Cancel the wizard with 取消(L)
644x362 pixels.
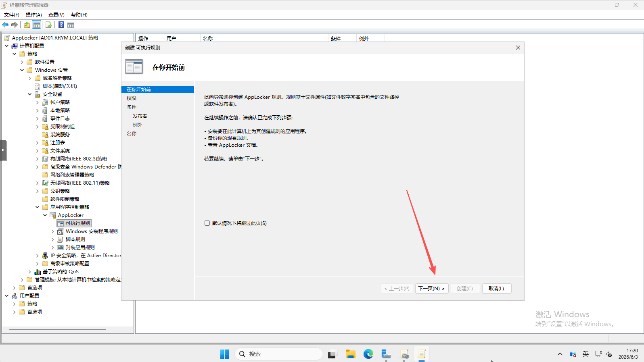click(x=497, y=289)
